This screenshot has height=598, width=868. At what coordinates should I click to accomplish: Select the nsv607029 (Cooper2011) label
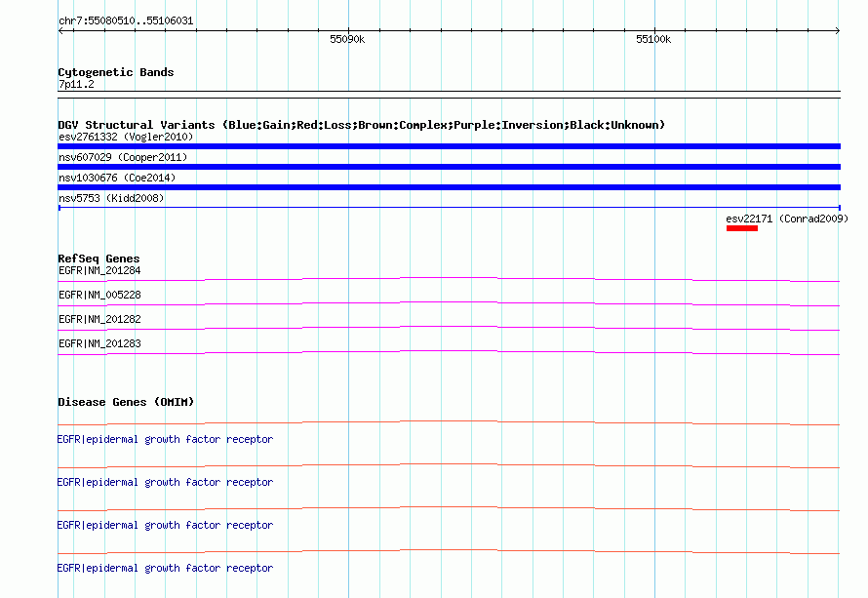(x=123, y=157)
